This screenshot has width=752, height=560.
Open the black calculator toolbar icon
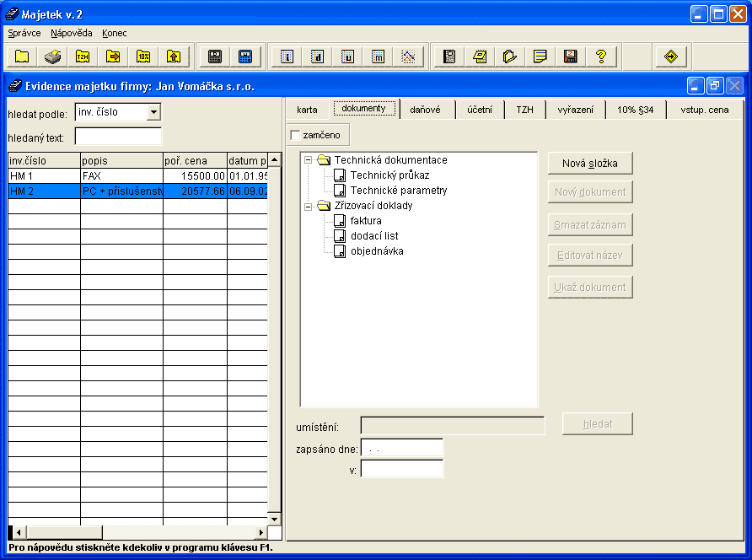point(215,57)
